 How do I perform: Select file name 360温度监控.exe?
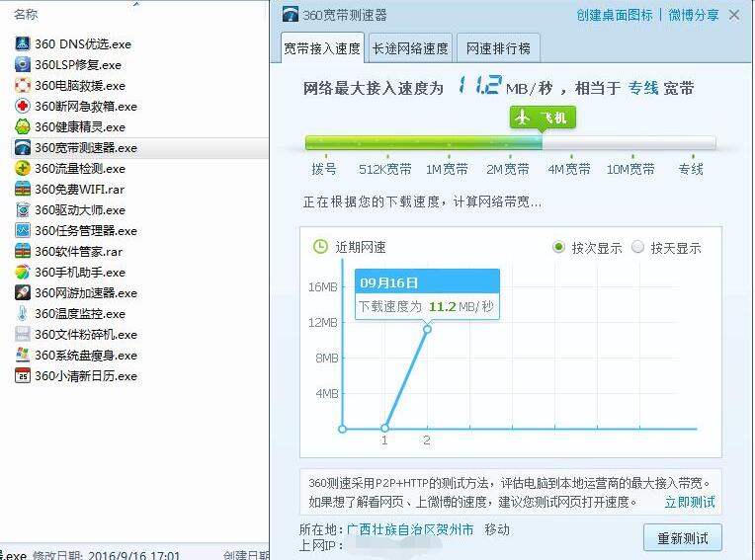pos(80,313)
